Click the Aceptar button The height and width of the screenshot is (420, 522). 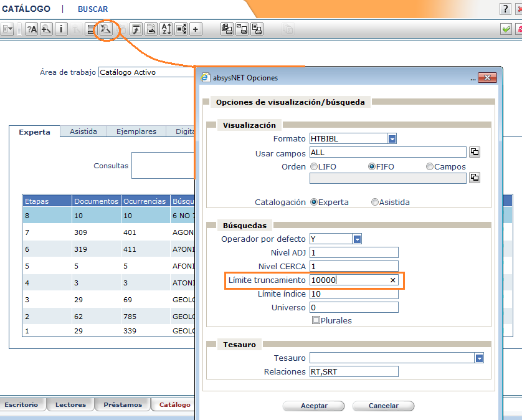(314, 406)
